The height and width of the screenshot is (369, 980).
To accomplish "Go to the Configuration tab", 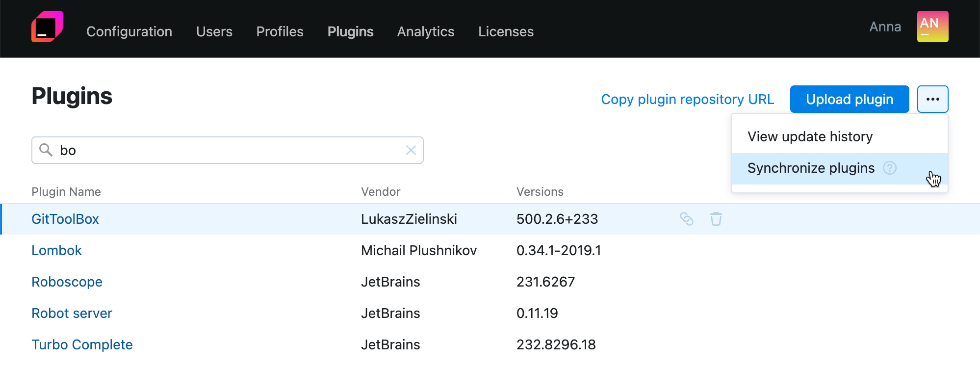I will 129,31.
